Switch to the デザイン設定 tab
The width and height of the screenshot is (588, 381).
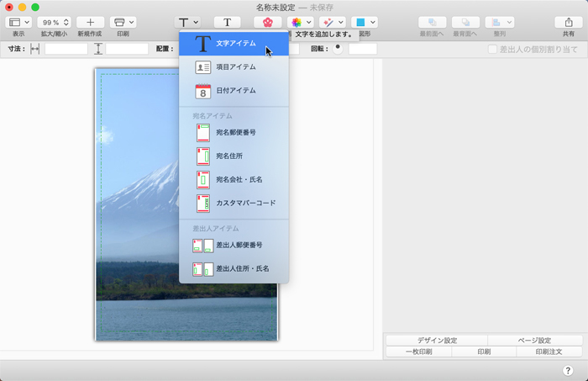[436, 341]
